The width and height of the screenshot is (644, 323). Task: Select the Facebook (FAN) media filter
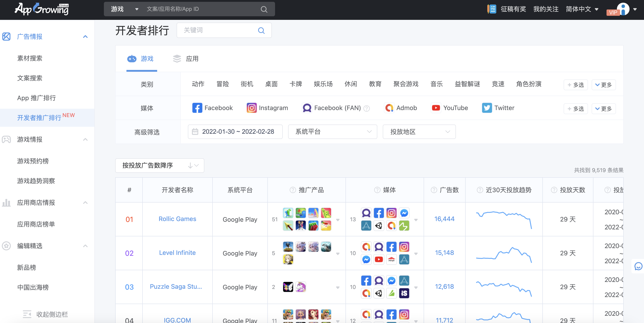331,108
